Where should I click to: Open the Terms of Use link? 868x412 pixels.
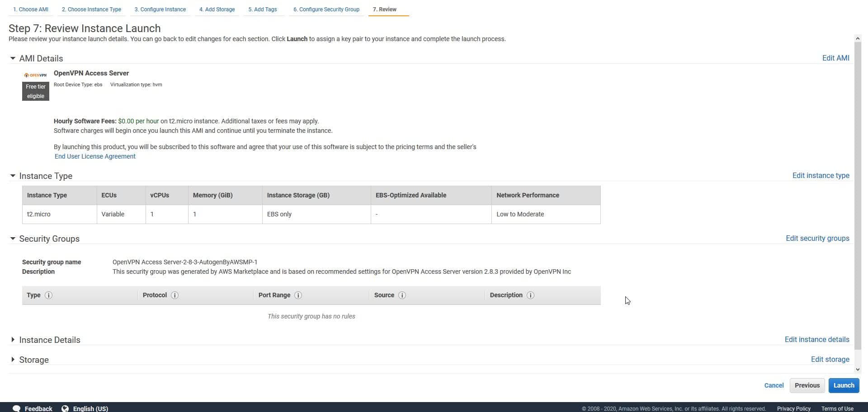point(839,408)
